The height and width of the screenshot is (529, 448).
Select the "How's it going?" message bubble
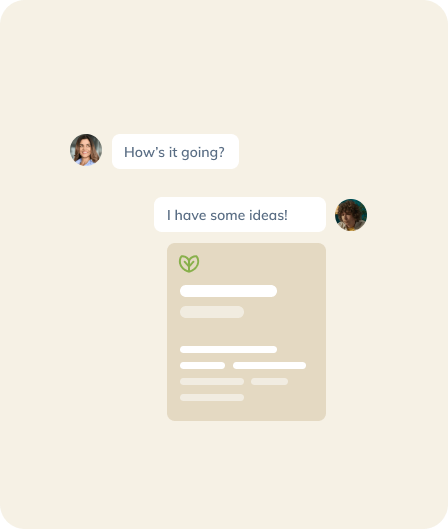[175, 151]
